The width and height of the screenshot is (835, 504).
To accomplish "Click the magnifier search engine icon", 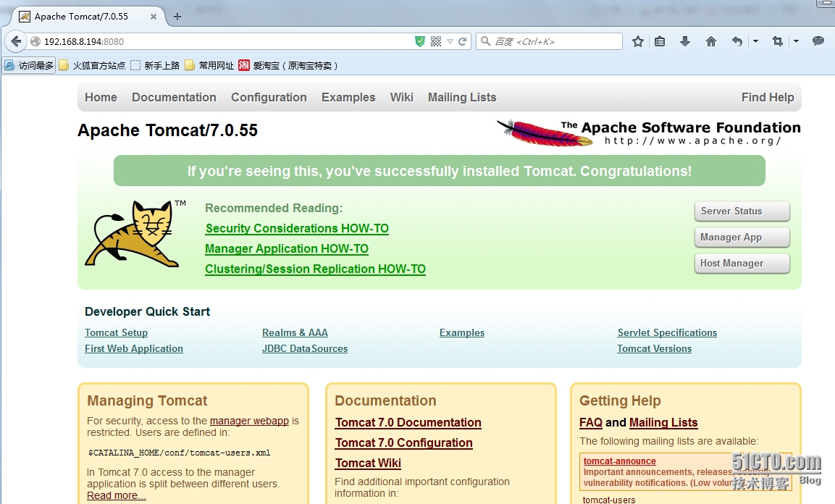I will tap(485, 41).
